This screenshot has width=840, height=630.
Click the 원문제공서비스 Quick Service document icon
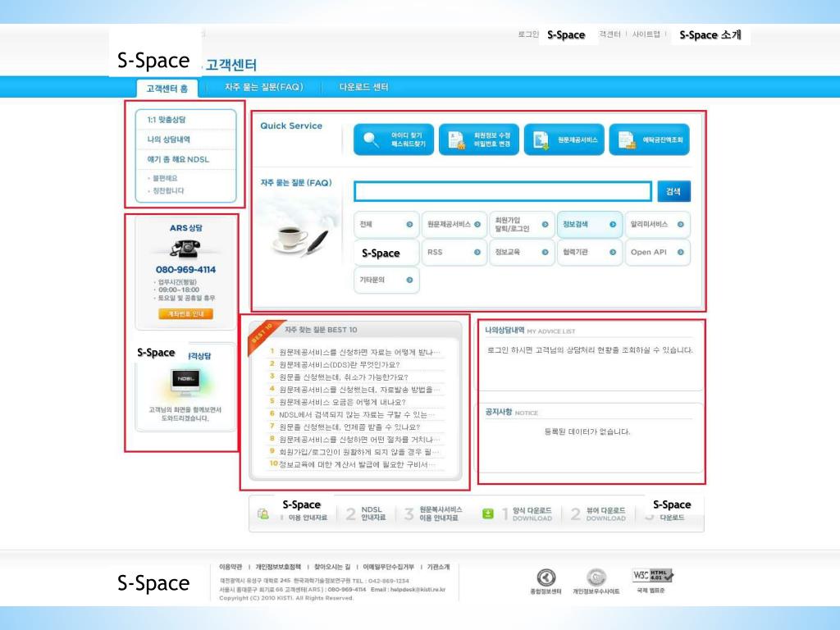541,139
